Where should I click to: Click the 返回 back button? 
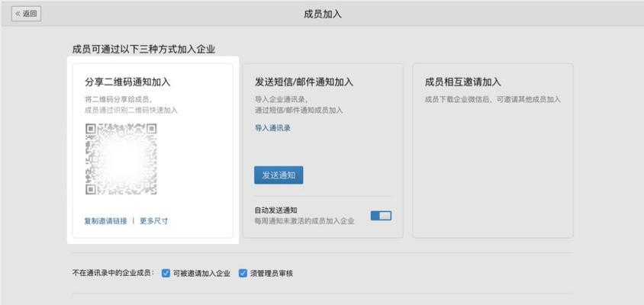tap(26, 14)
